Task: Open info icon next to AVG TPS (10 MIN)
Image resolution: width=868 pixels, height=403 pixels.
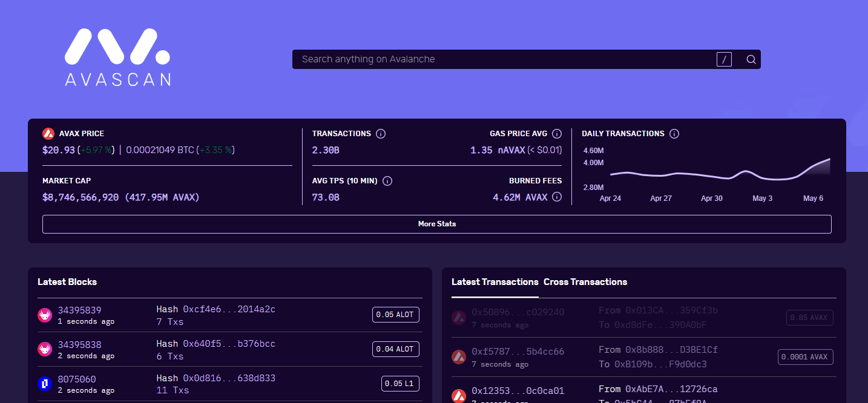Action: pos(387,181)
